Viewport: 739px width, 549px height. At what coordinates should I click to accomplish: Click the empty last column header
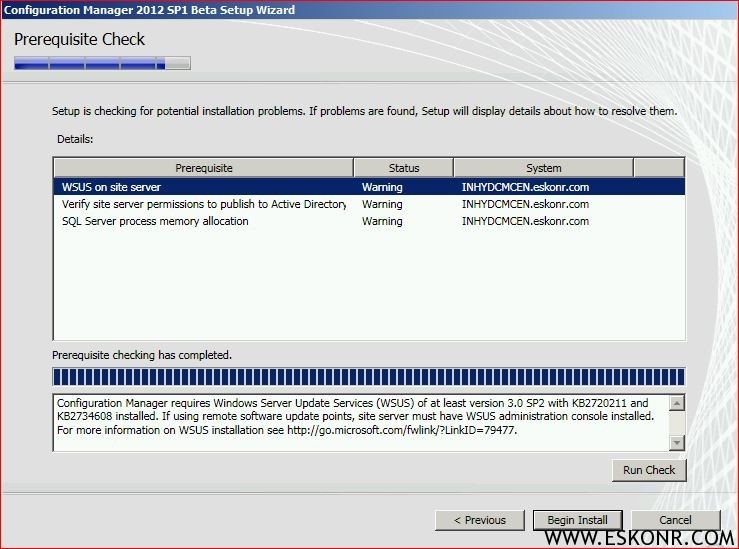tap(659, 168)
